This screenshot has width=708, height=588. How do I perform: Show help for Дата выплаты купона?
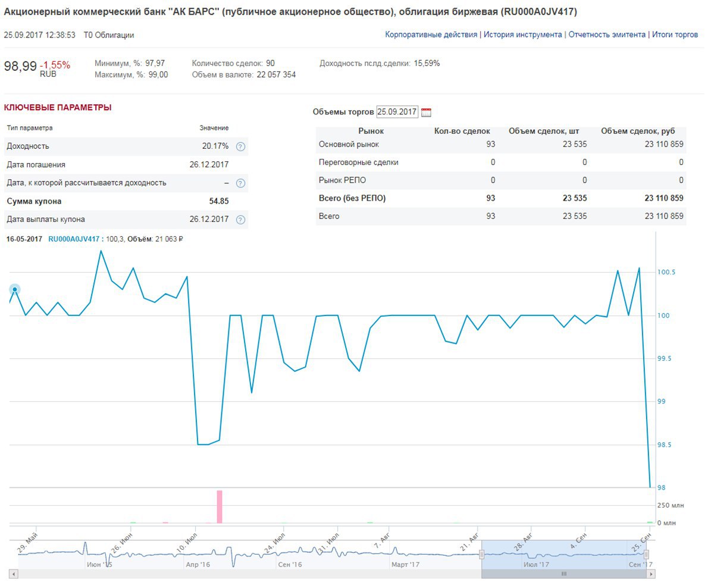tap(241, 220)
